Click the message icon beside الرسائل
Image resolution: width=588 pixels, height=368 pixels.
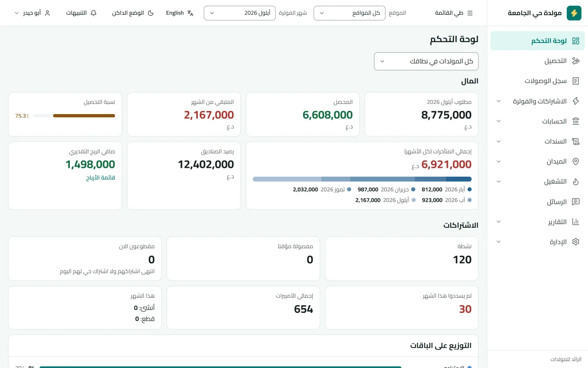(576, 202)
